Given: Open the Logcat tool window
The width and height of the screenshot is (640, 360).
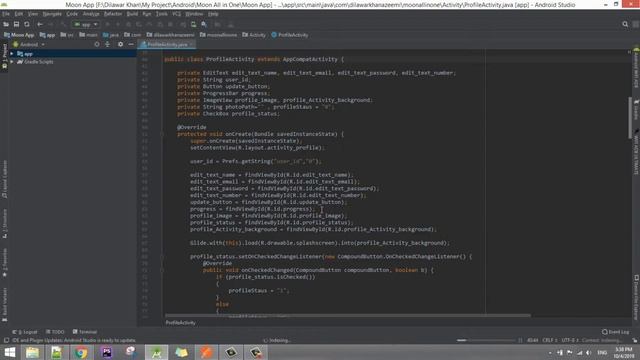Looking at the screenshot, I should pos(25,332).
